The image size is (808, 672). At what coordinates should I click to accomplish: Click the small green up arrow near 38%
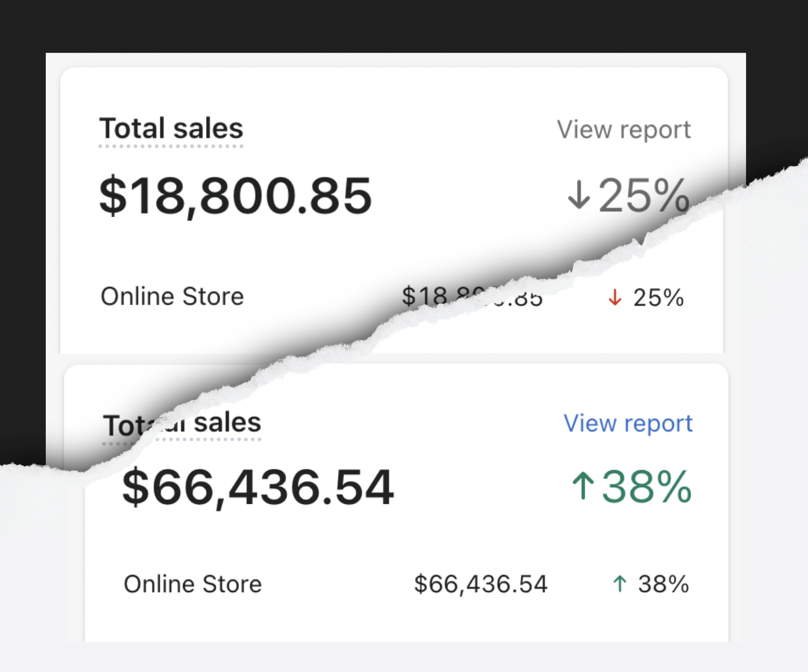620,584
